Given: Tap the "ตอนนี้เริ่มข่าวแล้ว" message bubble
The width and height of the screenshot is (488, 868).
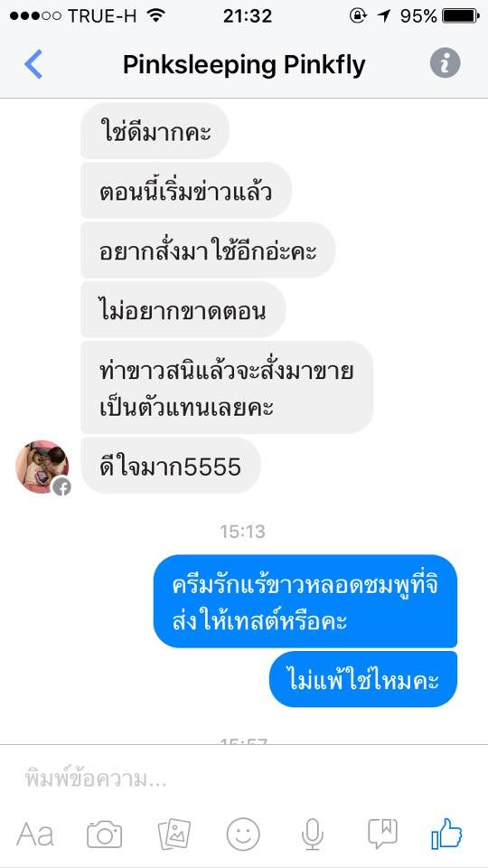Looking at the screenshot, I should point(186,191).
